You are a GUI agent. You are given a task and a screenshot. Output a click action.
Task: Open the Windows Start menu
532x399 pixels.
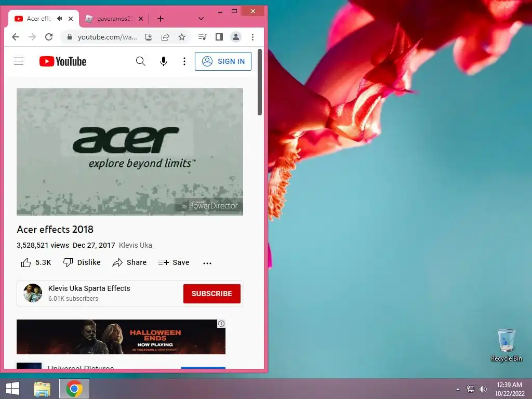click(x=12, y=389)
